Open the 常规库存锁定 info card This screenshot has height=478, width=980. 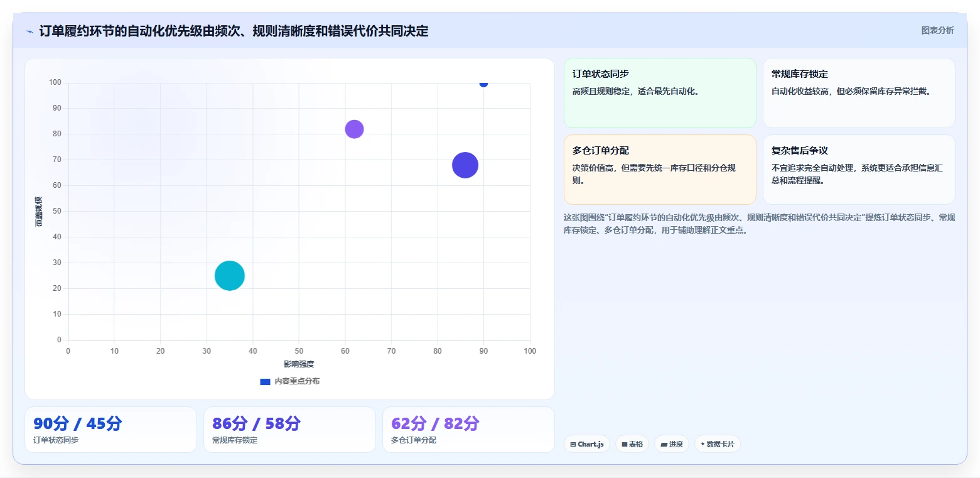tap(859, 93)
